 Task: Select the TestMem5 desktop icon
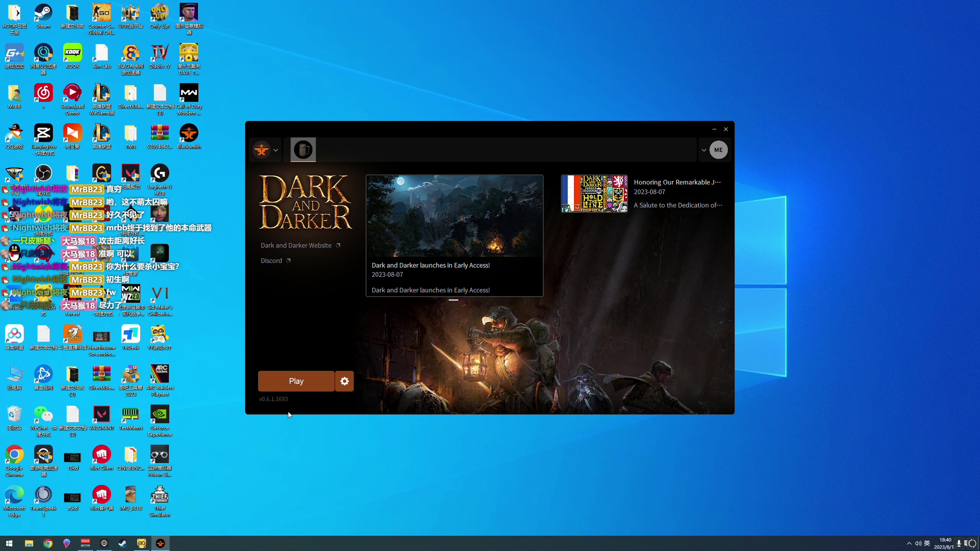(x=131, y=418)
